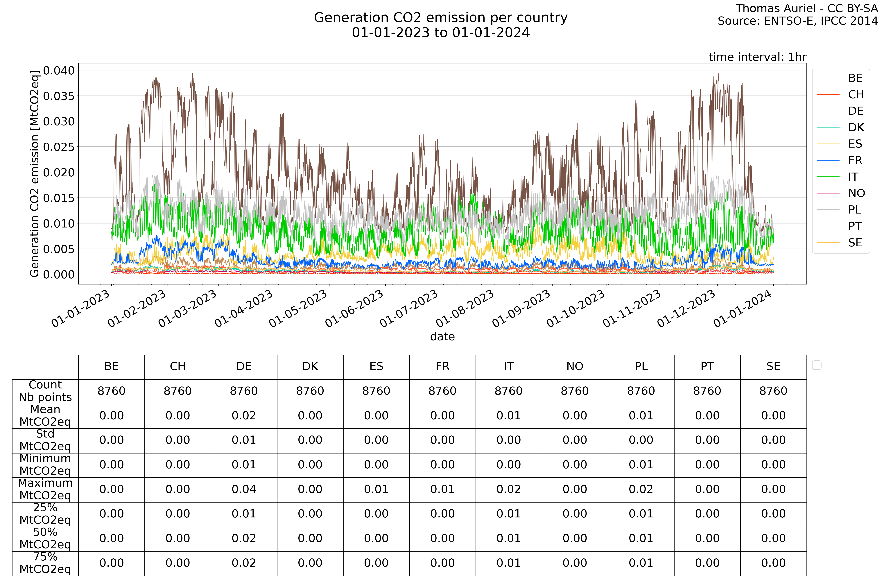Click the FR legend blue line
The height and width of the screenshot is (588, 882).
[828, 160]
